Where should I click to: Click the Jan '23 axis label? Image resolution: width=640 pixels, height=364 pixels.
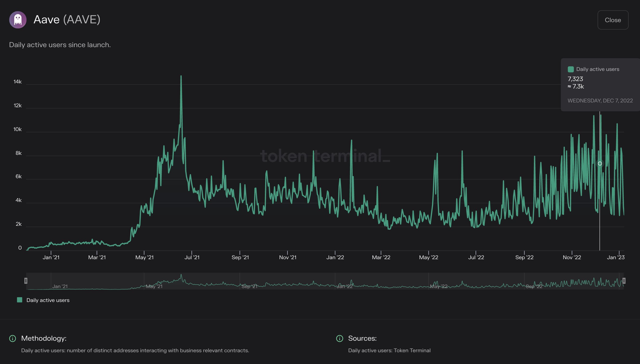[616, 257]
